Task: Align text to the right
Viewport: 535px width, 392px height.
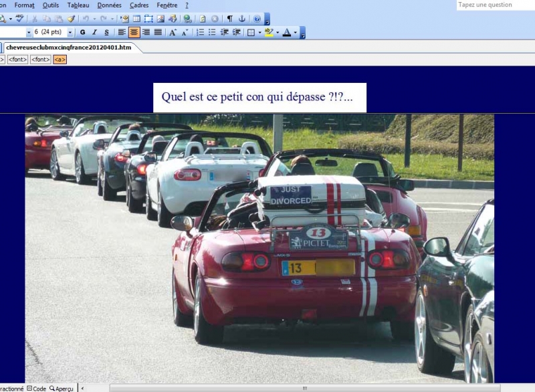Action: [x=146, y=32]
